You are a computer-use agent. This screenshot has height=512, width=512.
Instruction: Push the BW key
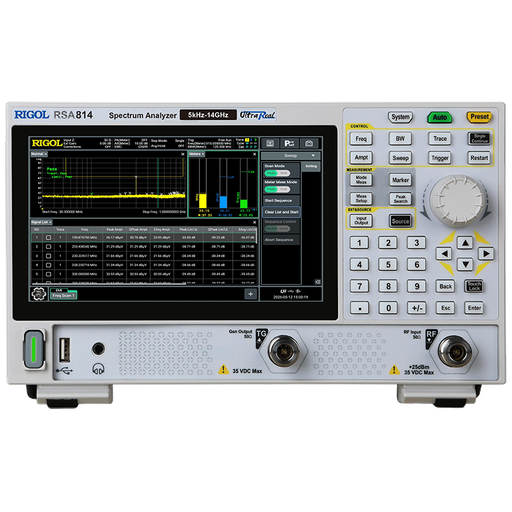coord(400,139)
